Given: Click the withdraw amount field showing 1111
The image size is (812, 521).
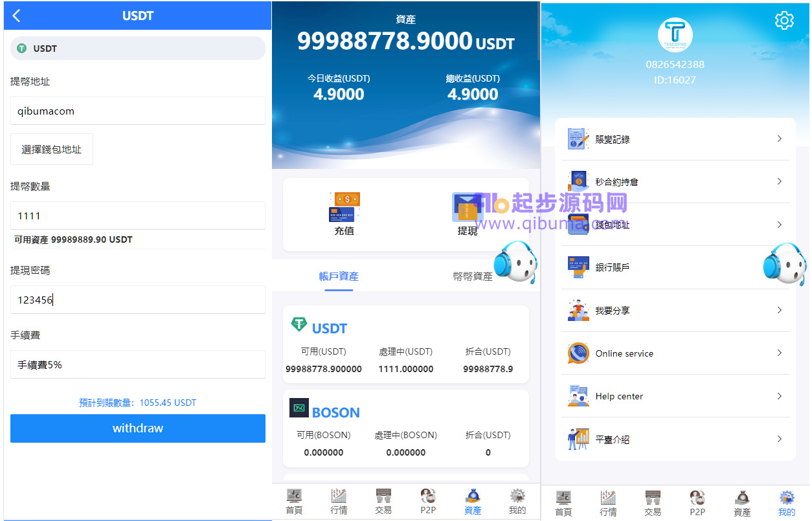Looking at the screenshot, I should tap(138, 216).
